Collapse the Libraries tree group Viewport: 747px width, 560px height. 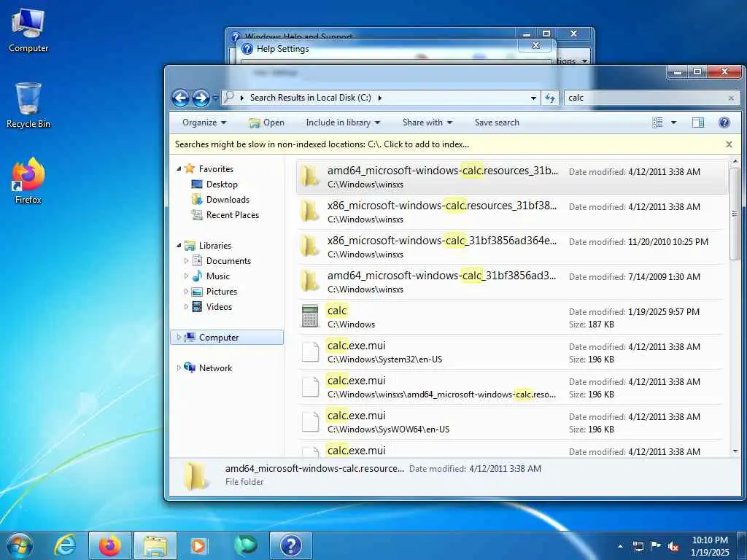point(179,245)
